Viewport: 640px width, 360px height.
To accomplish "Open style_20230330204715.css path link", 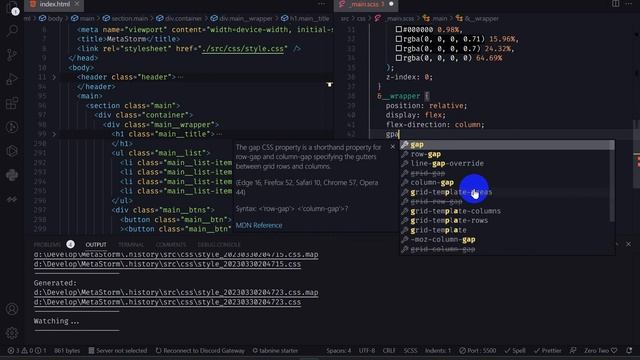I will click(x=167, y=264).
